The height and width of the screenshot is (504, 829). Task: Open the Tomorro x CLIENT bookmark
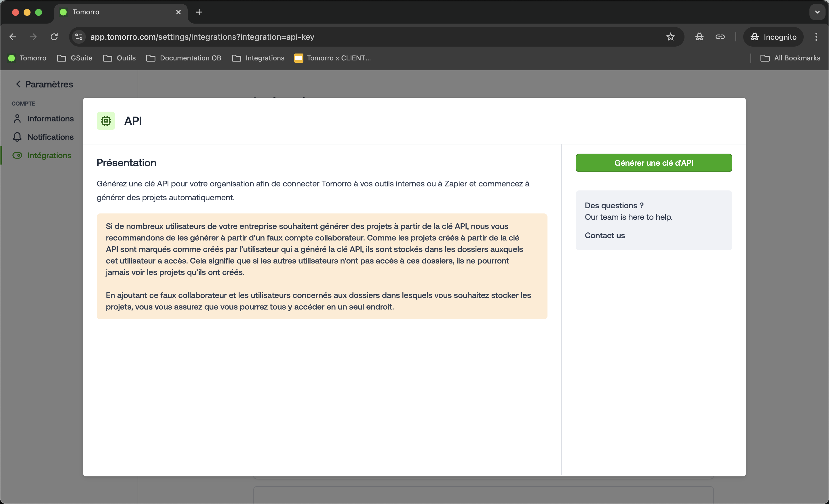(332, 58)
